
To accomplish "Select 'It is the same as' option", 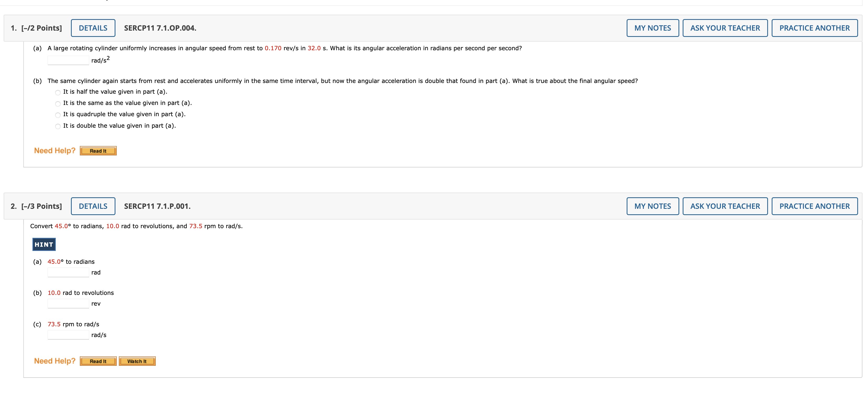I will tap(58, 104).
